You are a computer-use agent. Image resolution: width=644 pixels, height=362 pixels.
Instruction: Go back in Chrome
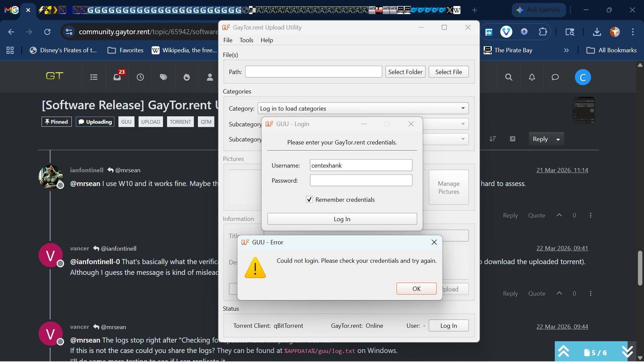[11, 32]
